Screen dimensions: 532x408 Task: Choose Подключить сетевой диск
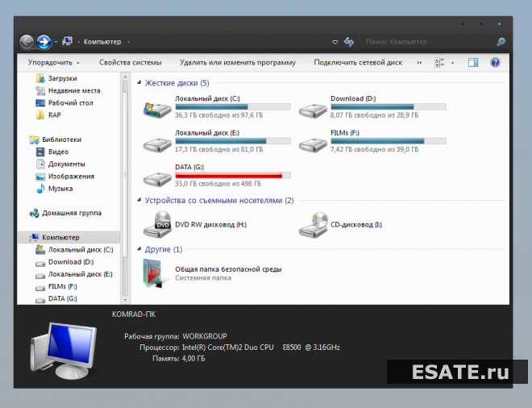point(358,62)
